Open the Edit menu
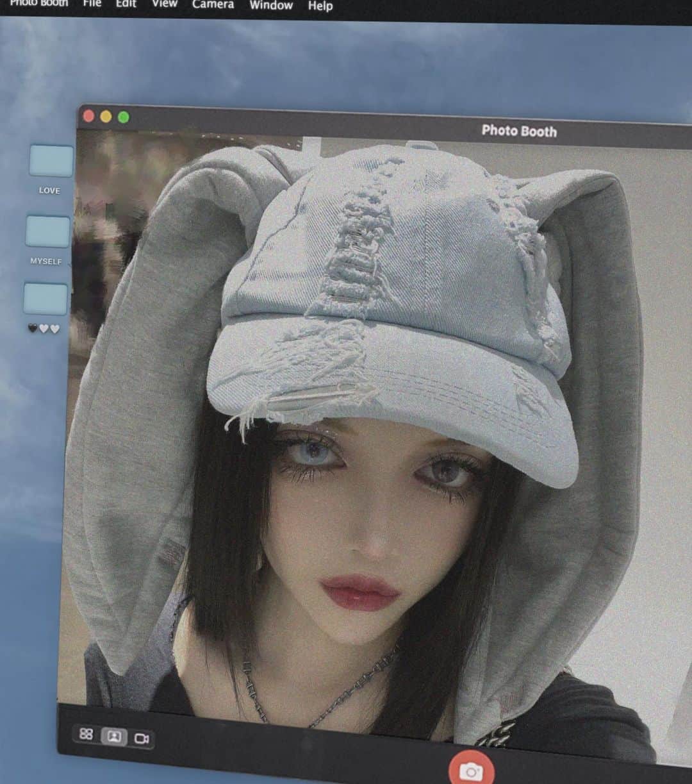 coord(126,4)
